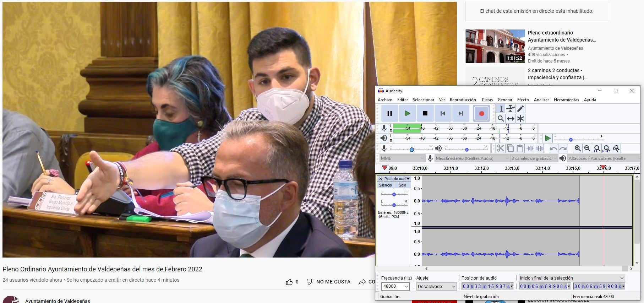Select the Draw pencil tool
The image size is (644, 303).
click(x=520, y=109)
